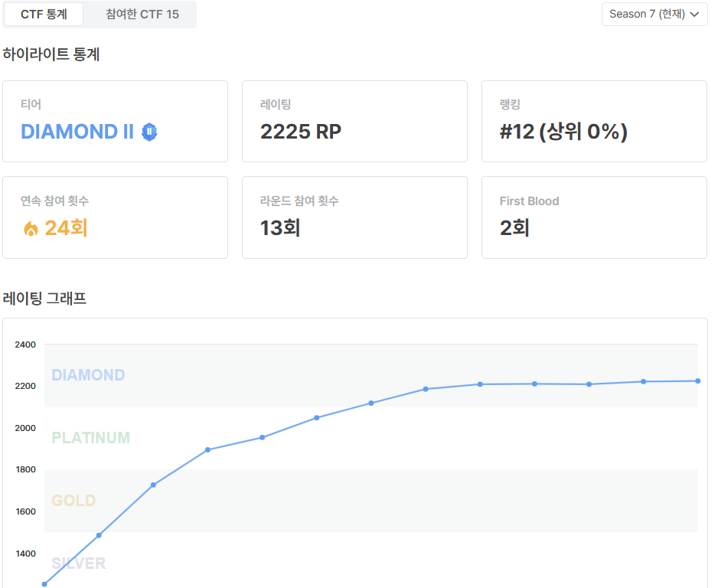
Task: Click the DIAMOND II tier text
Action: [77, 132]
